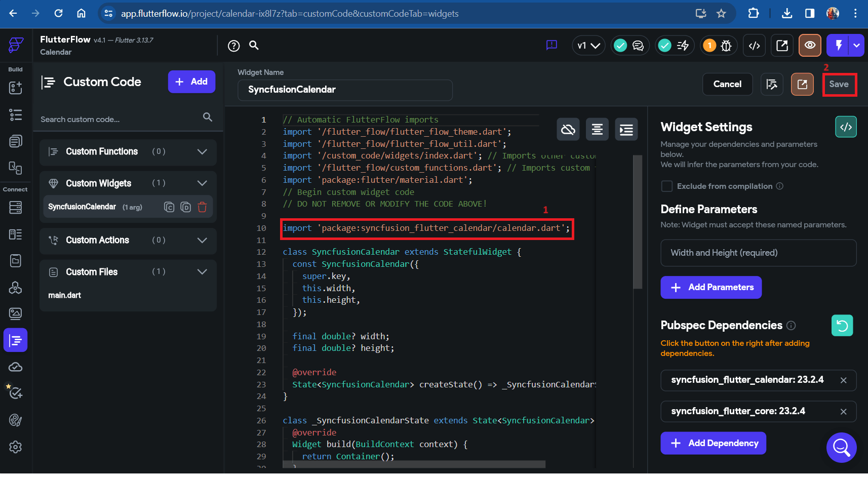Click the comments status check icon

tap(620, 46)
